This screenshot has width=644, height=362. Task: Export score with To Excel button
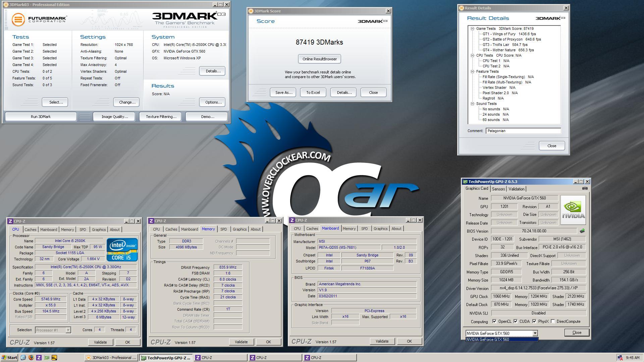click(313, 93)
